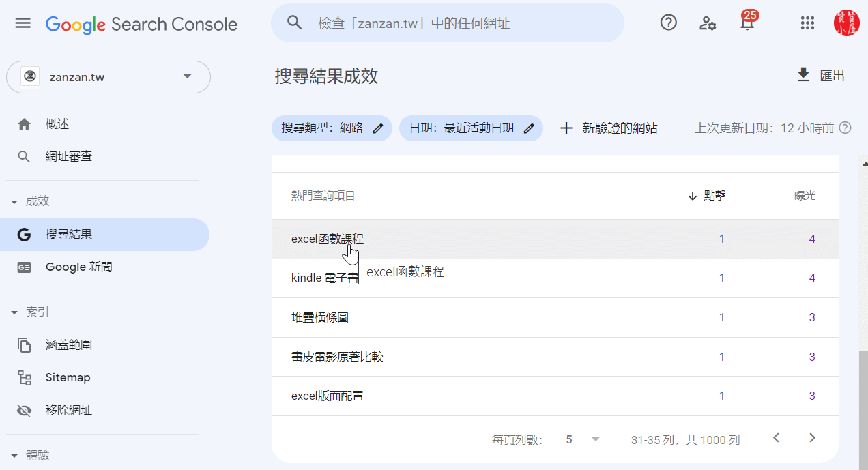
Task: Click the 匯出 export button
Action: 821,76
